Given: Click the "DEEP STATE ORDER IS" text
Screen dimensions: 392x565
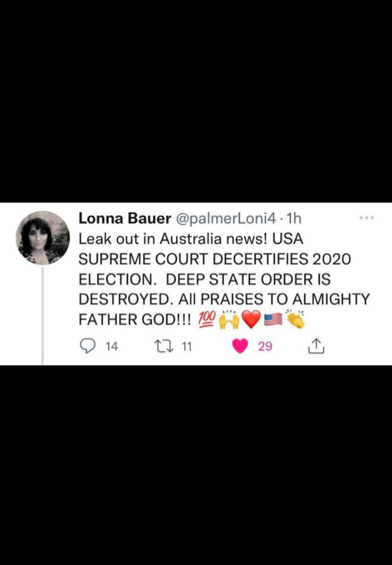Looking at the screenshot, I should point(248,279).
